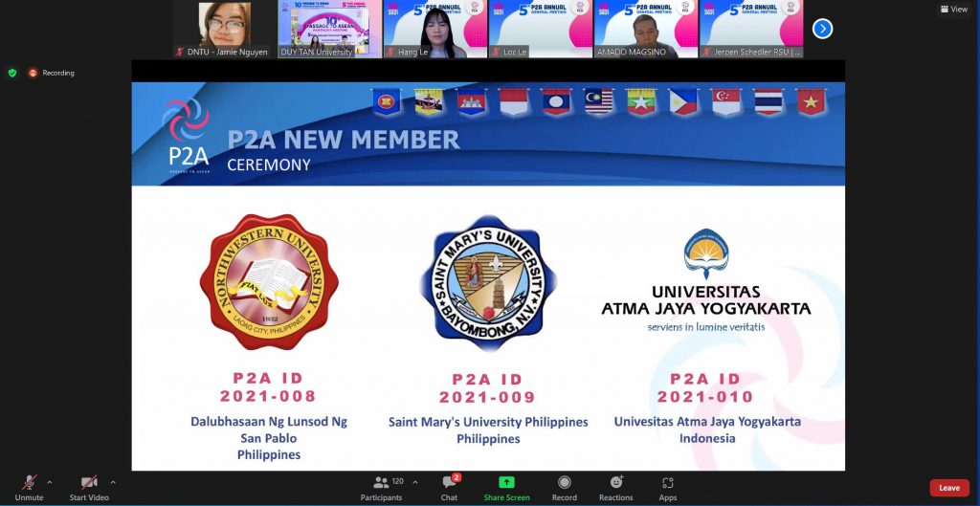Screen dimensions: 980x506
Task: Click the P2A logo in the slide header
Action: click(188, 136)
